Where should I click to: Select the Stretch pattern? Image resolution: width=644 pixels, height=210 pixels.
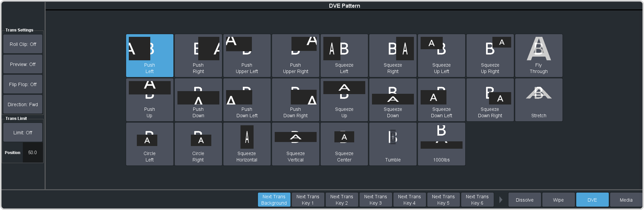(539, 100)
